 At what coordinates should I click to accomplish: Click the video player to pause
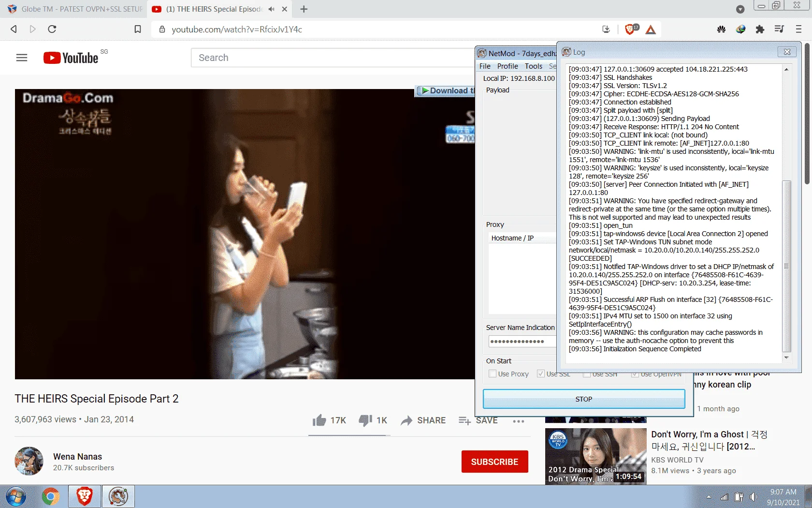coord(244,234)
